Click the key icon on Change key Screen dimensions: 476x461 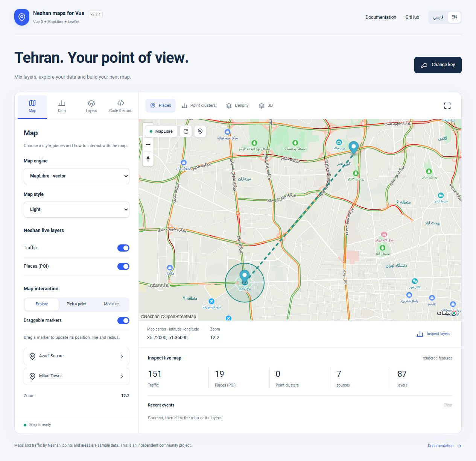(424, 65)
